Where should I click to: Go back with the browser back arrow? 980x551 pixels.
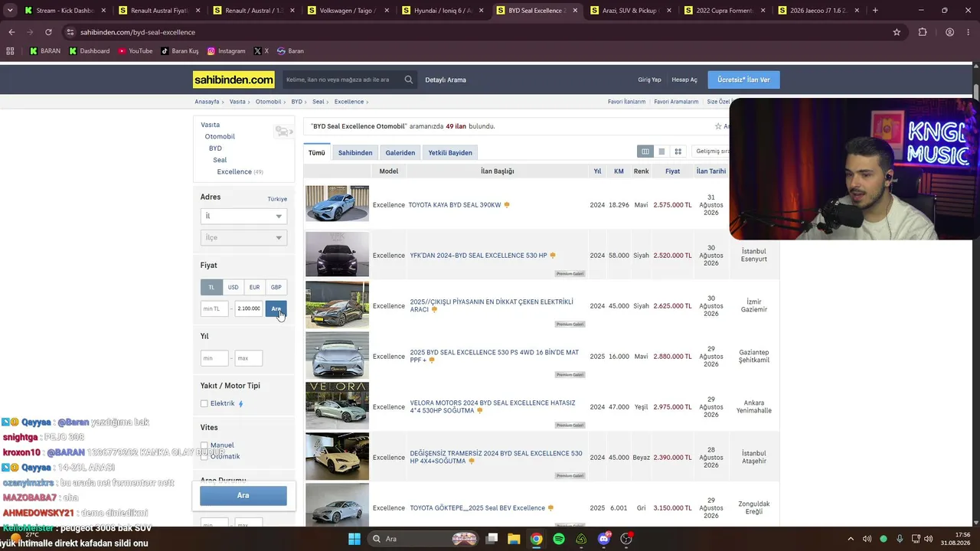tap(11, 32)
